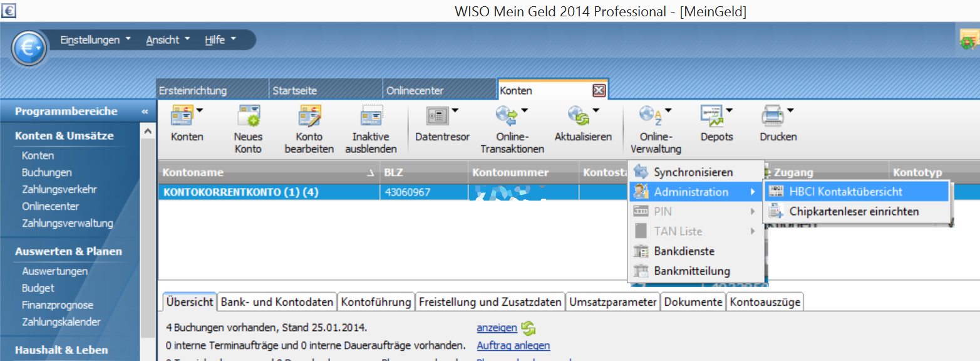This screenshot has height=361, width=980.
Task: Open Budget in the sidebar
Action: click(x=38, y=288)
